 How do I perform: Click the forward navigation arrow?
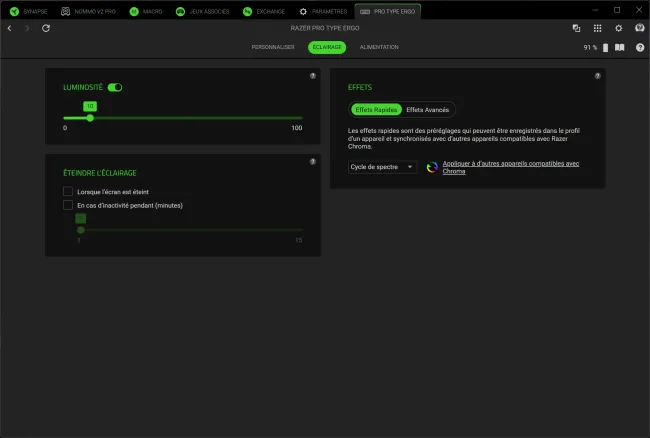pos(27,28)
